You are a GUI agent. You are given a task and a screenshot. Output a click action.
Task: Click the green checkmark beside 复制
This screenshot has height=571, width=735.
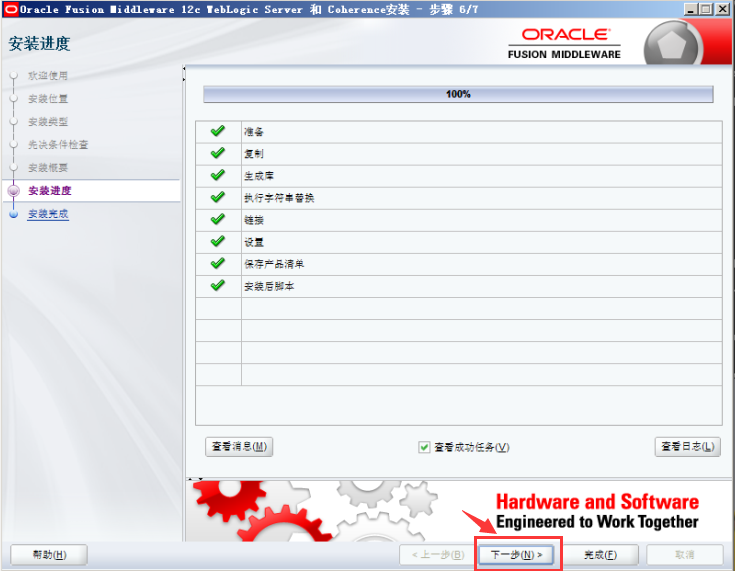point(218,154)
